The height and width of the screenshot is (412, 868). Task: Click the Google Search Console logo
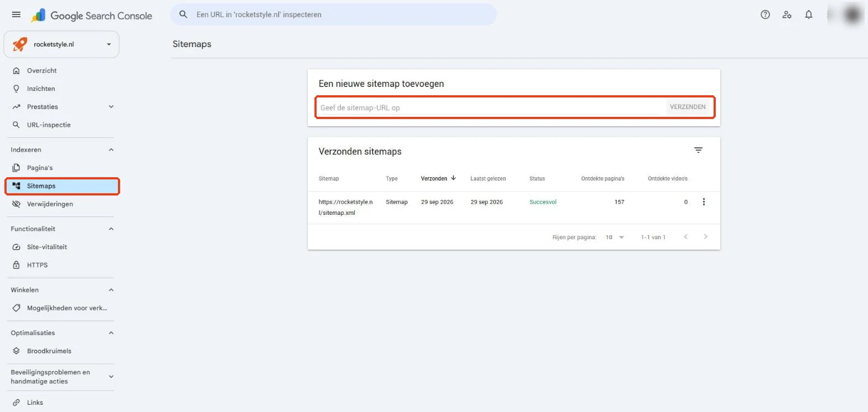[x=91, y=16]
